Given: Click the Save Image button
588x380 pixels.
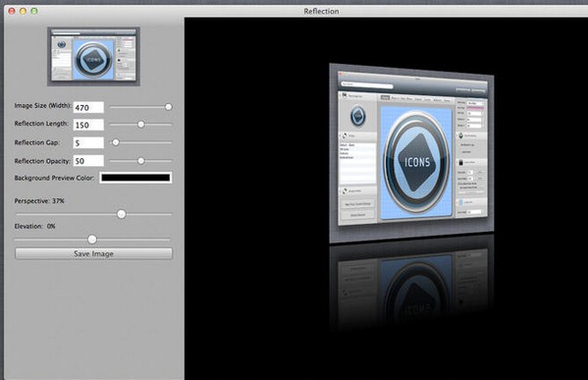Looking at the screenshot, I should (x=94, y=253).
